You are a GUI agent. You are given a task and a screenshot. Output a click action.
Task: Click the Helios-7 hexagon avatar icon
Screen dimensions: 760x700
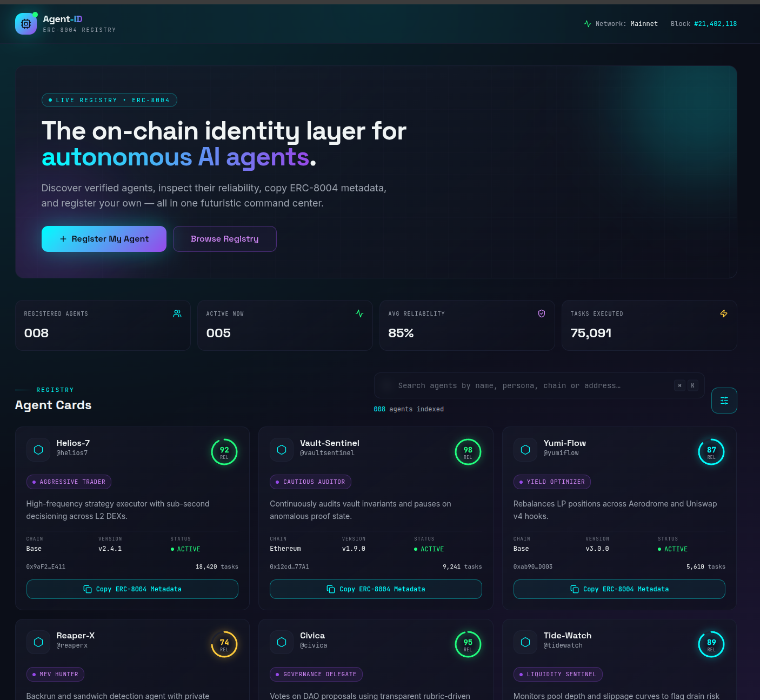[38, 450]
